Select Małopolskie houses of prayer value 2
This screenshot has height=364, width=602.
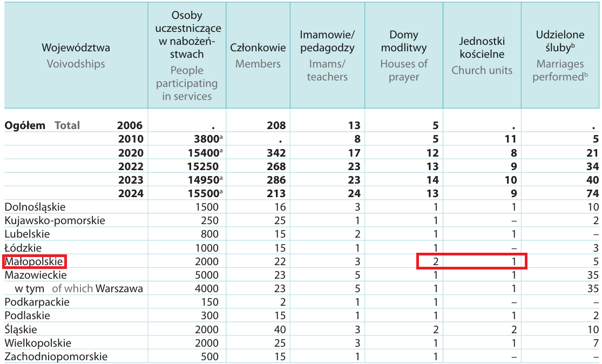(x=435, y=261)
